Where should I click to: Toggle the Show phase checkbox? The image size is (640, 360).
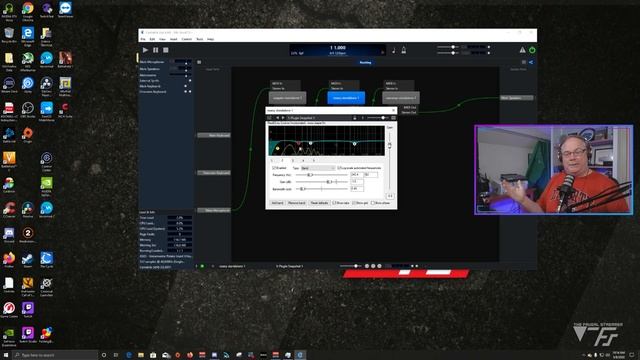(373, 203)
